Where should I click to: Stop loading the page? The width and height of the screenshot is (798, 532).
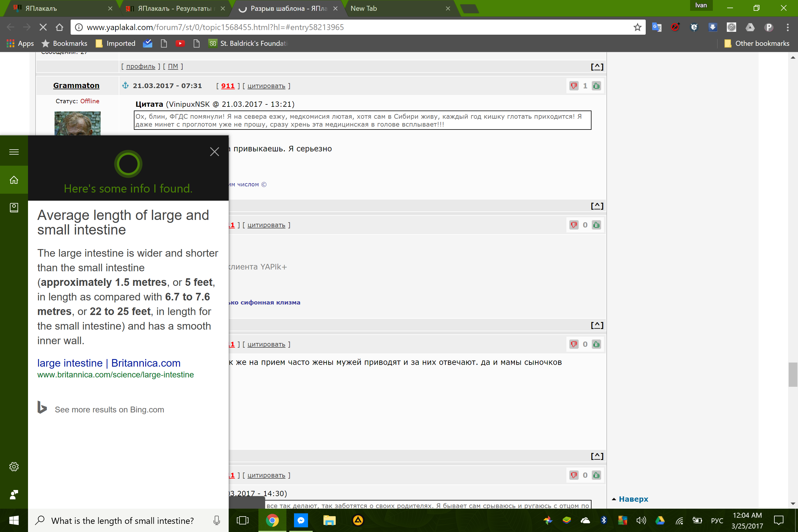click(43, 27)
